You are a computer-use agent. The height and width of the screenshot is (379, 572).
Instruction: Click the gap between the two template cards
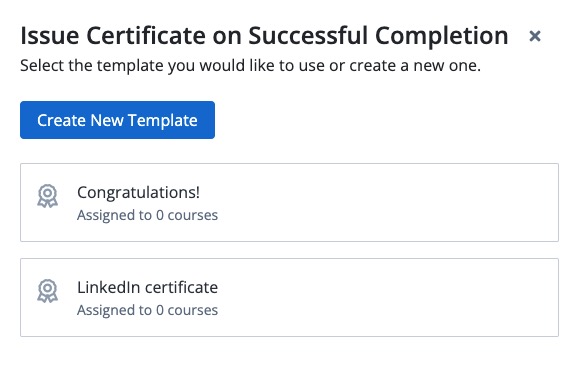289,250
